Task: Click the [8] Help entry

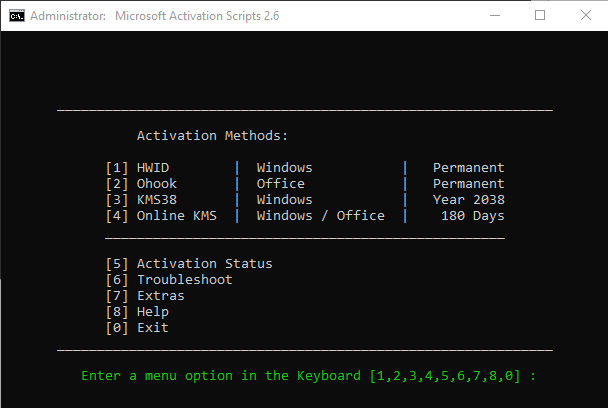Action: point(136,312)
